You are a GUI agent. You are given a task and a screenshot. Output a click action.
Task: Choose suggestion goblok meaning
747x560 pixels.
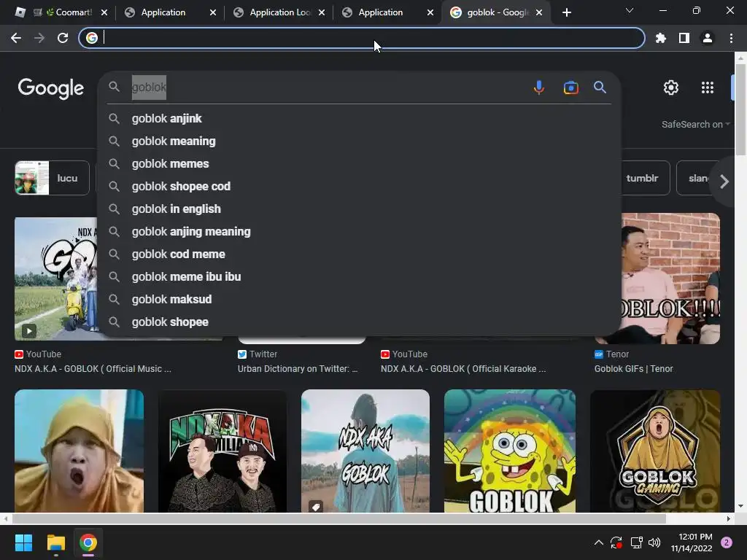click(x=359, y=141)
